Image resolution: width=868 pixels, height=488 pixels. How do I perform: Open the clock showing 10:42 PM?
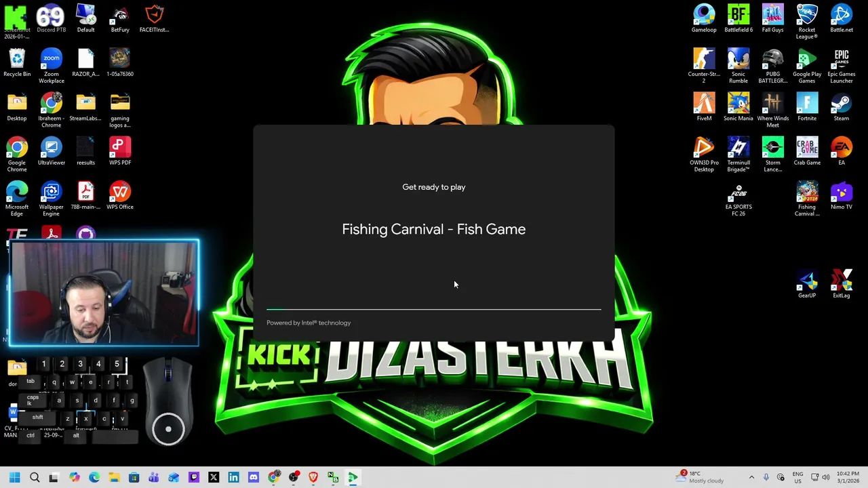pos(848,477)
